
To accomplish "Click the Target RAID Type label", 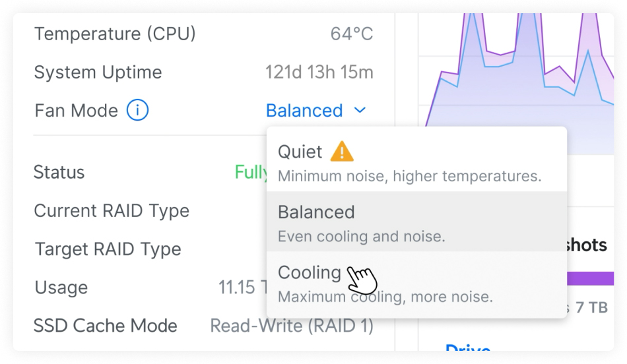I will coord(108,249).
